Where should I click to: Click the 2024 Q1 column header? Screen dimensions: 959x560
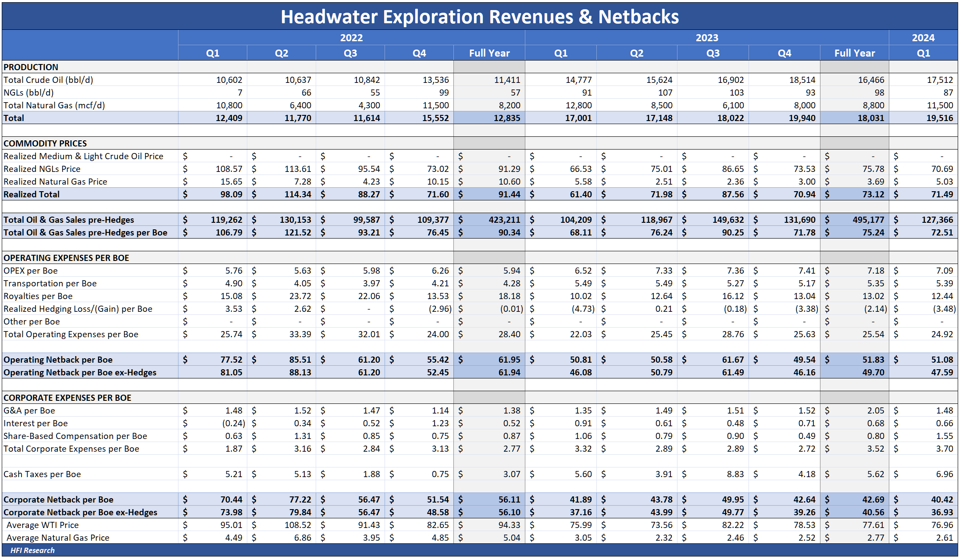click(923, 53)
